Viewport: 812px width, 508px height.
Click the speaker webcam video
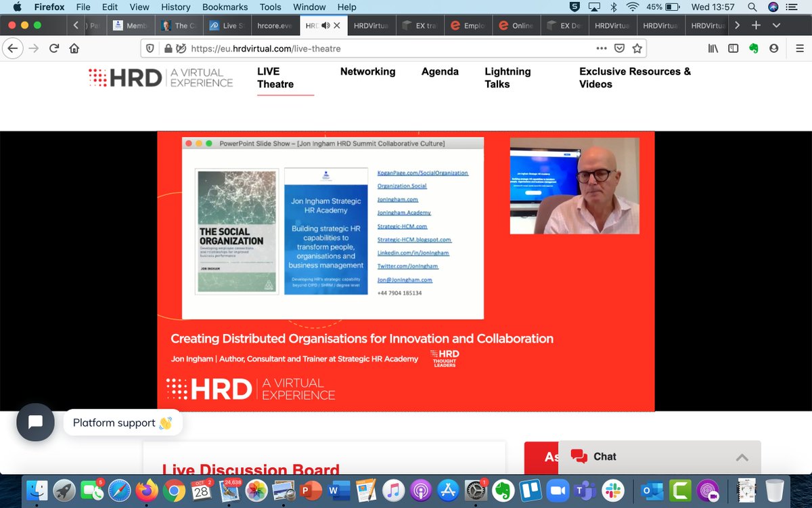coord(574,186)
